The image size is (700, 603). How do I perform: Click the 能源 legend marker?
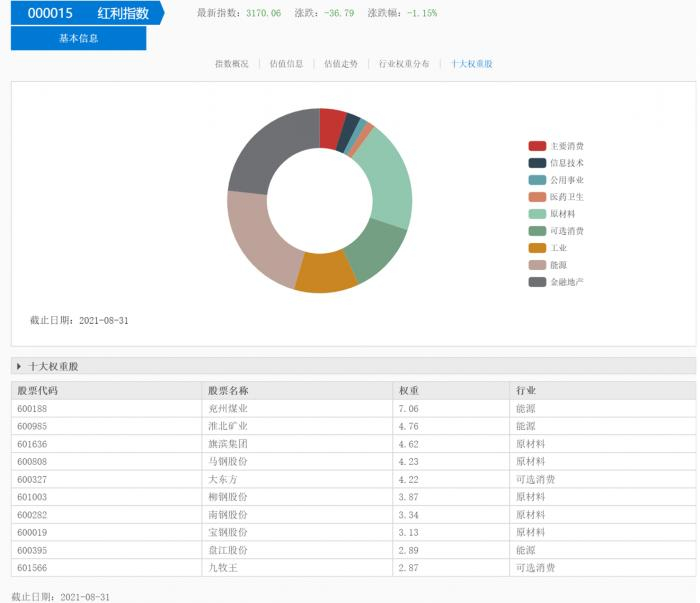(x=538, y=265)
